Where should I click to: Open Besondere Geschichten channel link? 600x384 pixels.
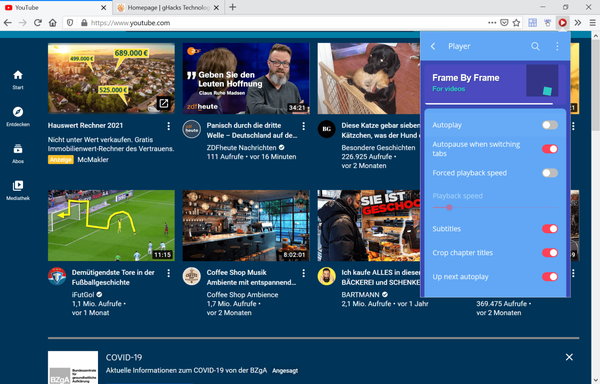(378, 148)
